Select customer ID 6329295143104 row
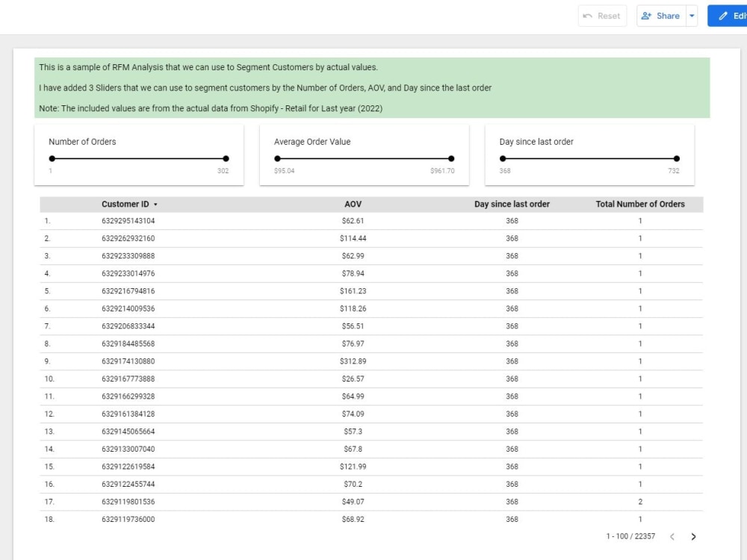The image size is (747, 560). tap(371, 221)
